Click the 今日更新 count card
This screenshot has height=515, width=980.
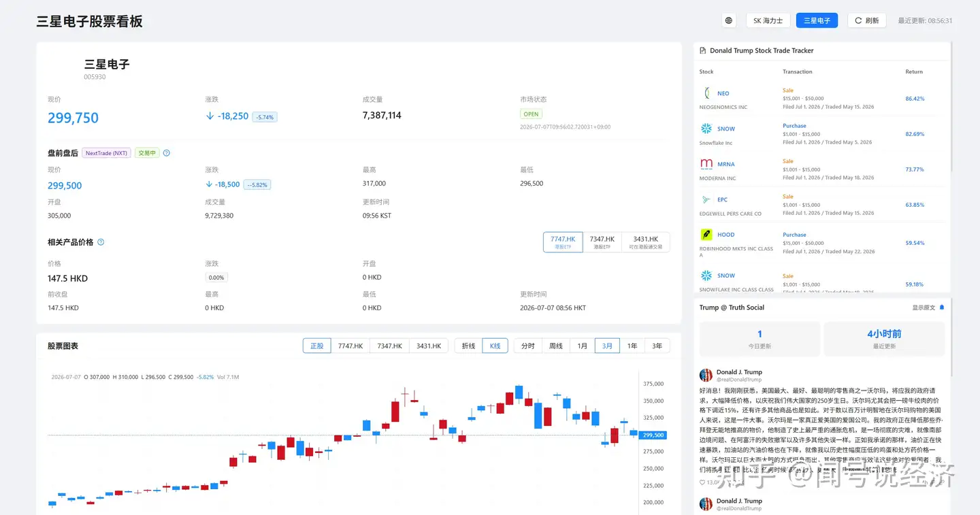759,339
